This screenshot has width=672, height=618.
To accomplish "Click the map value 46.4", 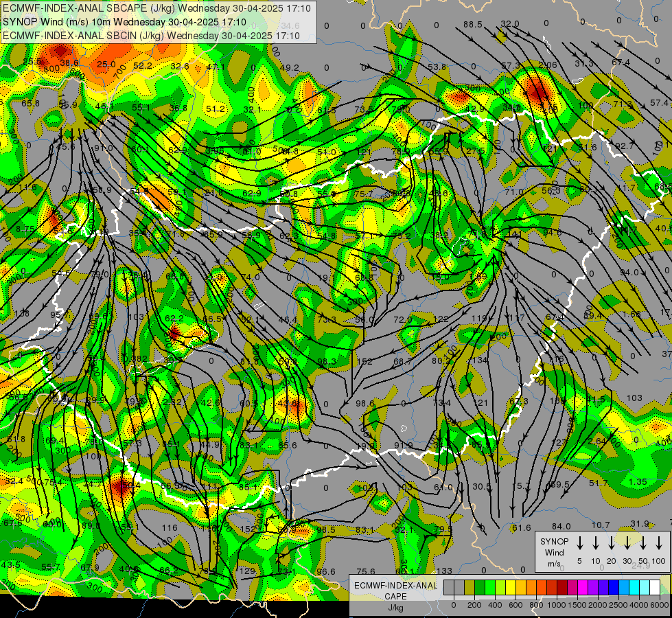I will point(288,319).
